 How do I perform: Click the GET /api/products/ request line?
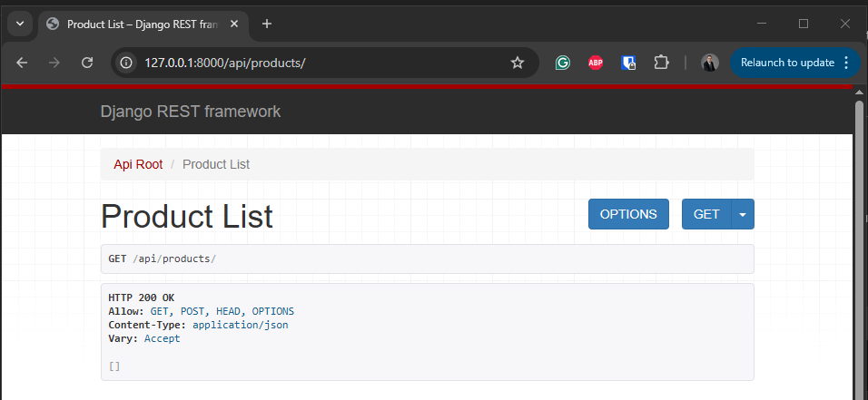(163, 259)
